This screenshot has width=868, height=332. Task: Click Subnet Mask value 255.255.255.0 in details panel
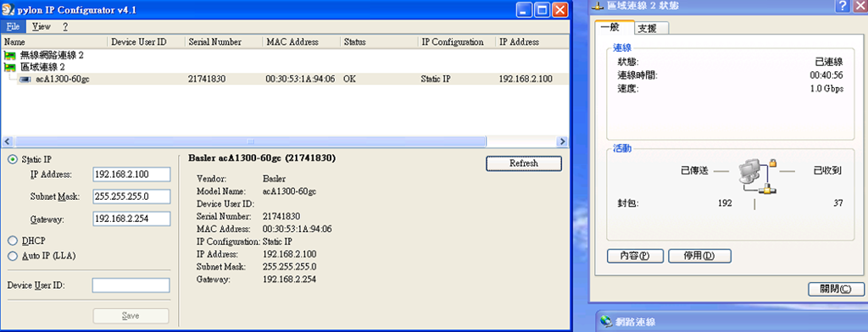tap(290, 267)
